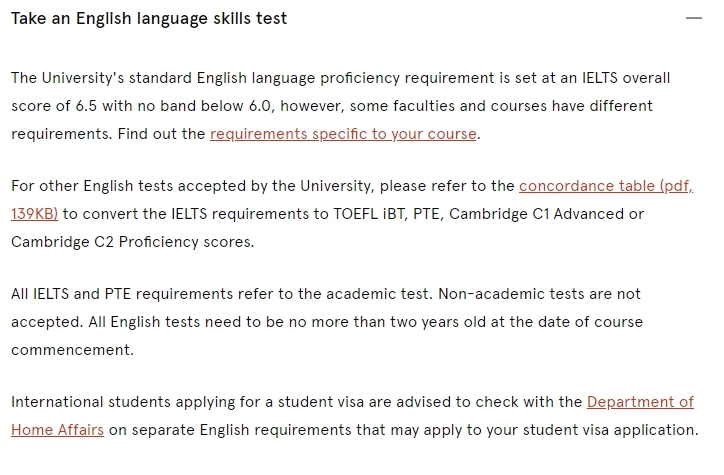Click the 'Home Affairs' link text
The image size is (724, 475).
(x=57, y=430)
